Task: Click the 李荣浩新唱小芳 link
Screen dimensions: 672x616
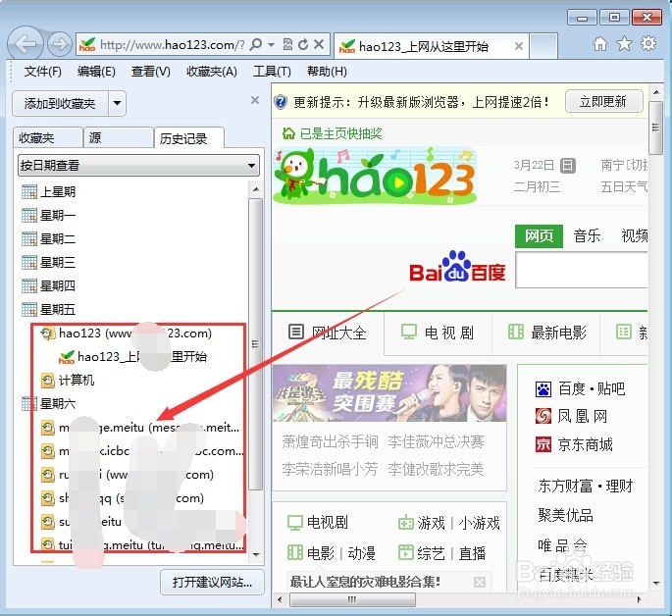Action: click(x=330, y=469)
